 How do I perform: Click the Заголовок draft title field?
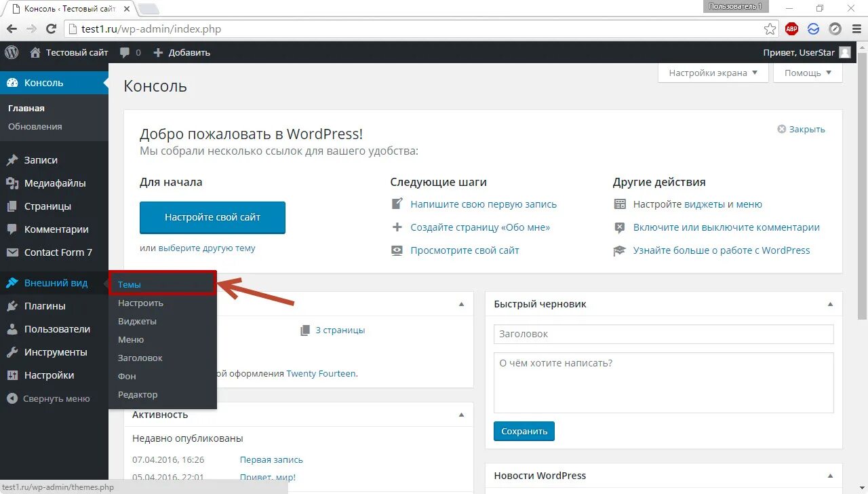pyautogui.click(x=664, y=334)
